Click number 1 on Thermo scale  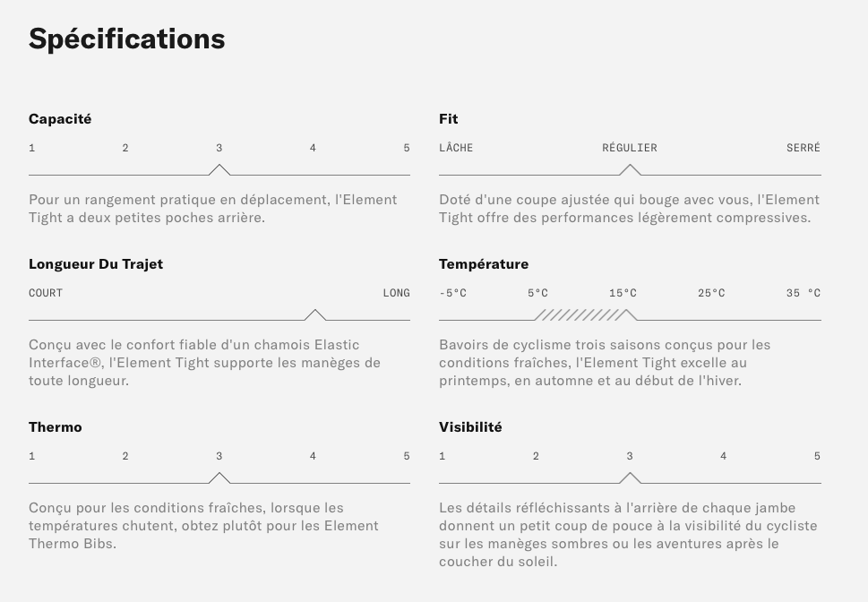(x=32, y=456)
